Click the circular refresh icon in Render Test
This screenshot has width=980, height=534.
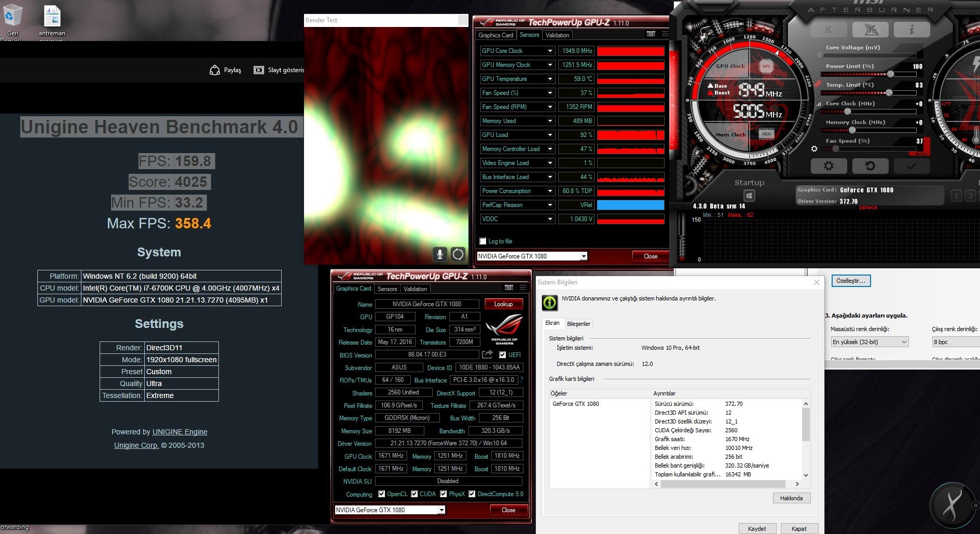(x=458, y=254)
